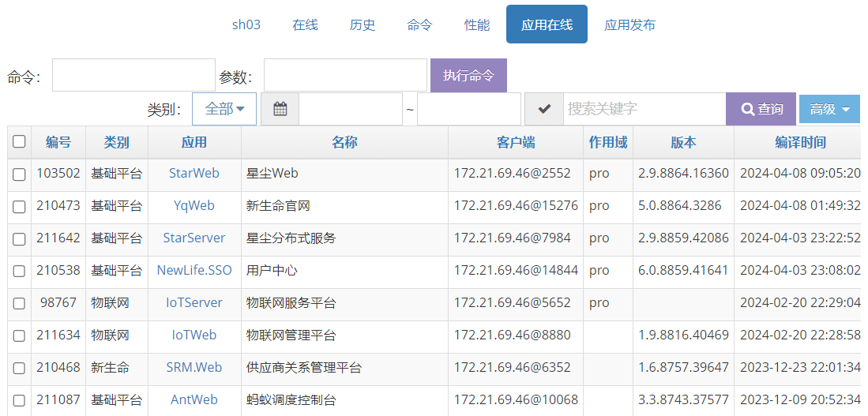Viewport: 868px width, 416px height.
Task: Open the StarServer application link
Action: point(194,238)
